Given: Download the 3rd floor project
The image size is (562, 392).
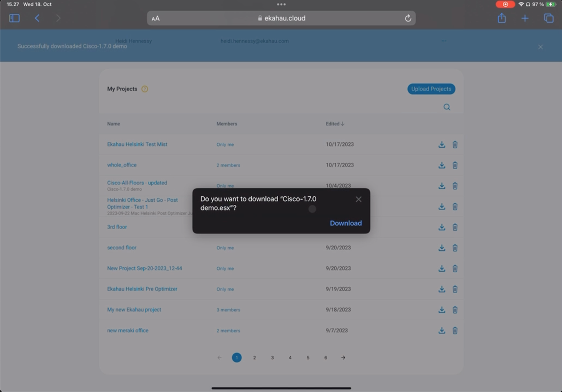Looking at the screenshot, I should 442,227.
